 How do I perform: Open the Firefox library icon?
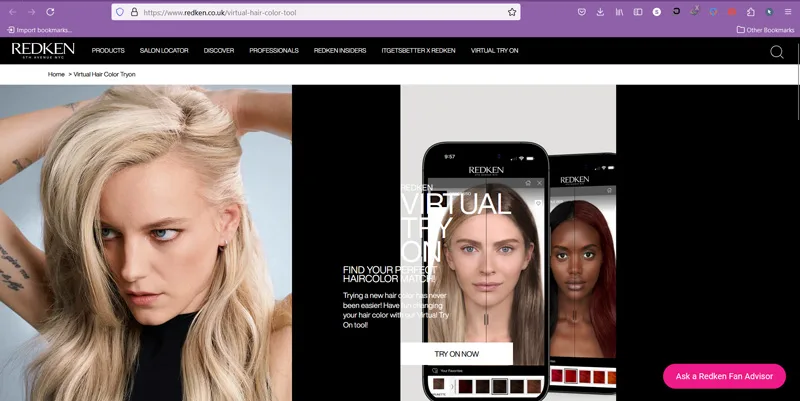point(619,12)
